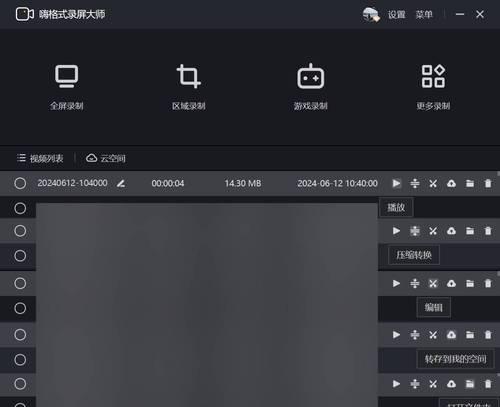Screen dimensions: 500x407
Task: Rename 20240612-104000 with the pencil icon
Action: pyautogui.click(x=121, y=183)
